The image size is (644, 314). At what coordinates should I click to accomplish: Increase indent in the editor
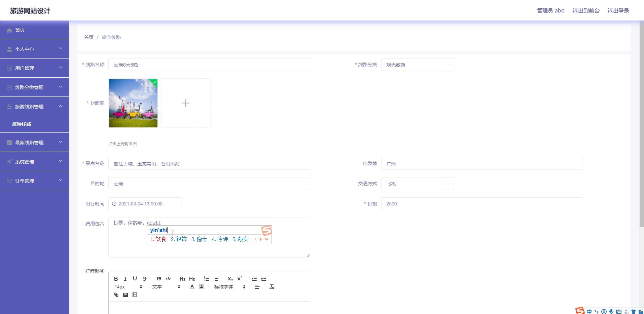coord(264,279)
